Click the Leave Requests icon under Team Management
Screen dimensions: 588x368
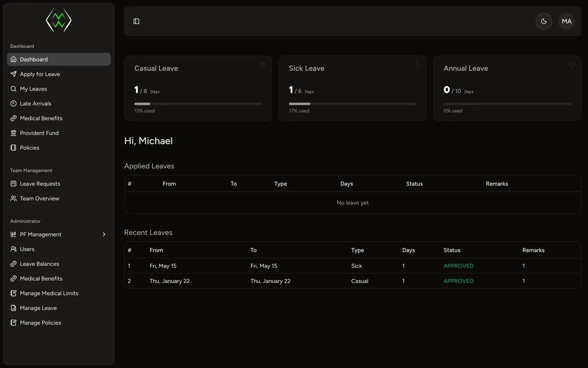pos(14,184)
